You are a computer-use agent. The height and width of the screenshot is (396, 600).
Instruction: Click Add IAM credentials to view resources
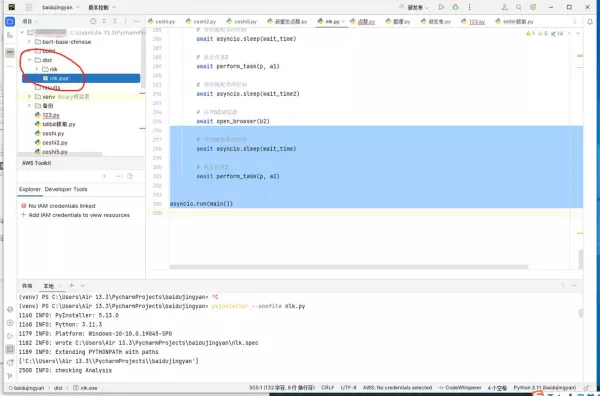click(x=79, y=215)
